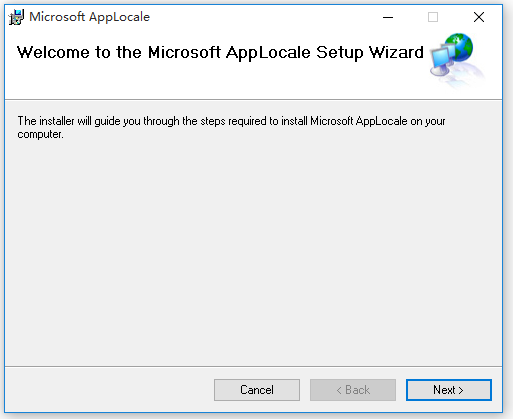Screen dimensions: 513x419
Task: Click the word 'computer.' in the description
Action: point(40,134)
